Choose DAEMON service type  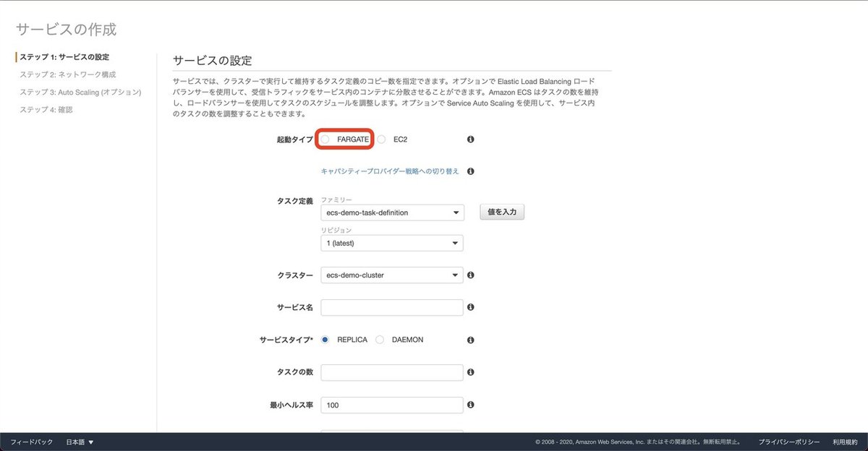[x=380, y=340]
